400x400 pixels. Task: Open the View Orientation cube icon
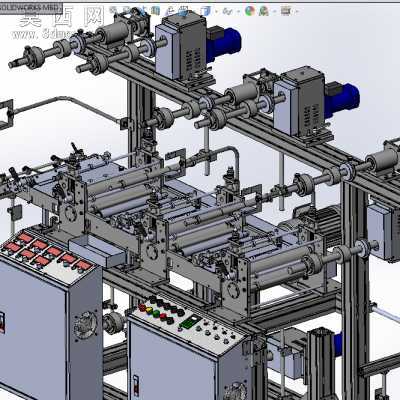click(x=183, y=11)
